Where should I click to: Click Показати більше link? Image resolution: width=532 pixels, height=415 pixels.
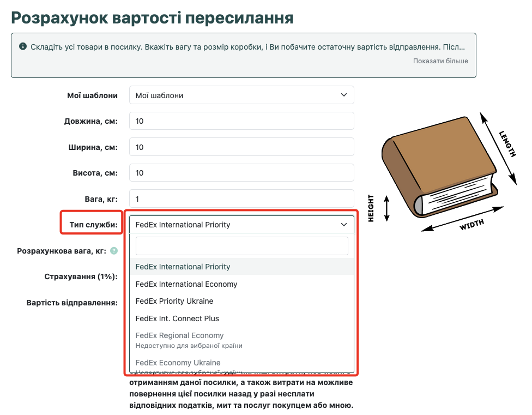tap(440, 61)
